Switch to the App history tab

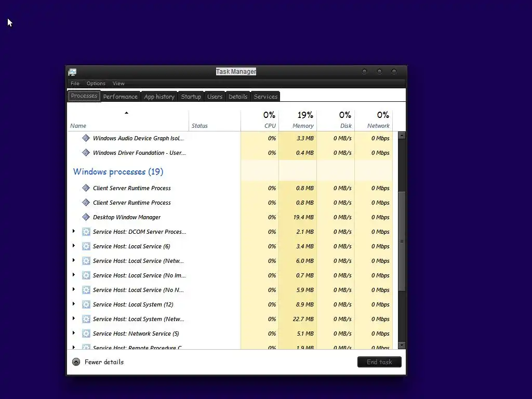pyautogui.click(x=159, y=97)
